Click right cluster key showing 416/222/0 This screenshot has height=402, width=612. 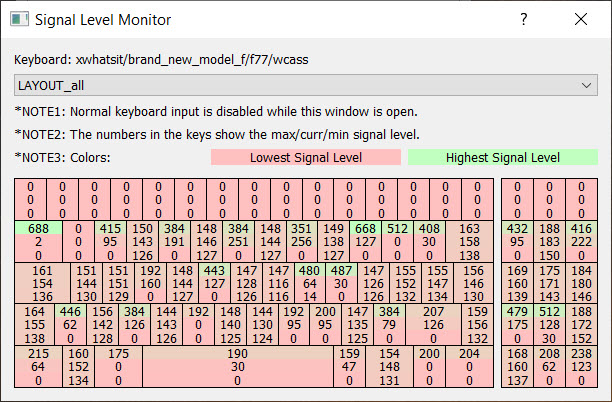(x=581, y=241)
